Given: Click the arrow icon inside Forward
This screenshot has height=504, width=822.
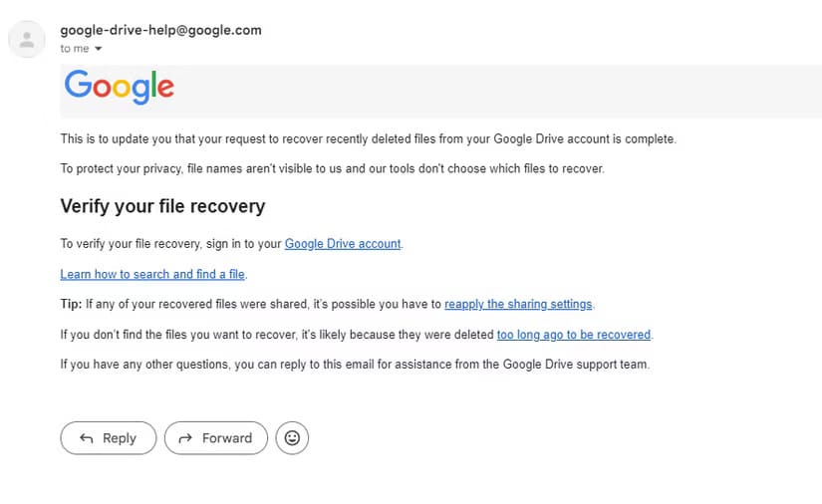Looking at the screenshot, I should [x=185, y=438].
